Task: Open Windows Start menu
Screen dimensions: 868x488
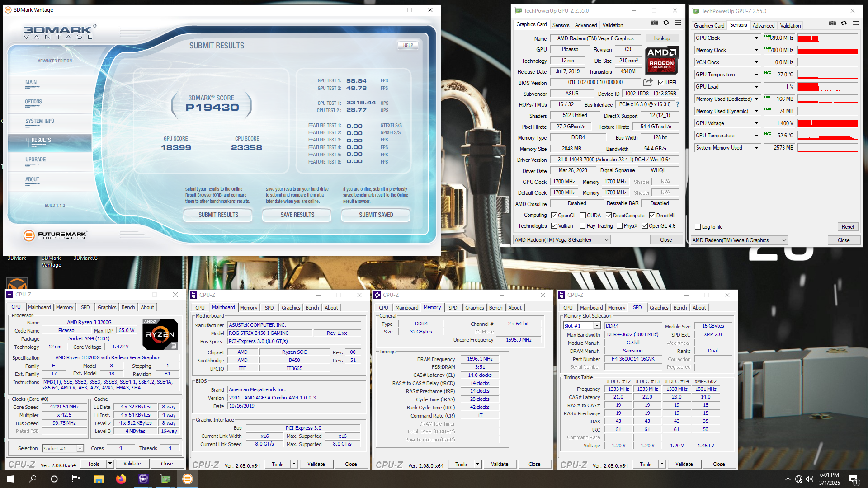Action: click(11, 479)
